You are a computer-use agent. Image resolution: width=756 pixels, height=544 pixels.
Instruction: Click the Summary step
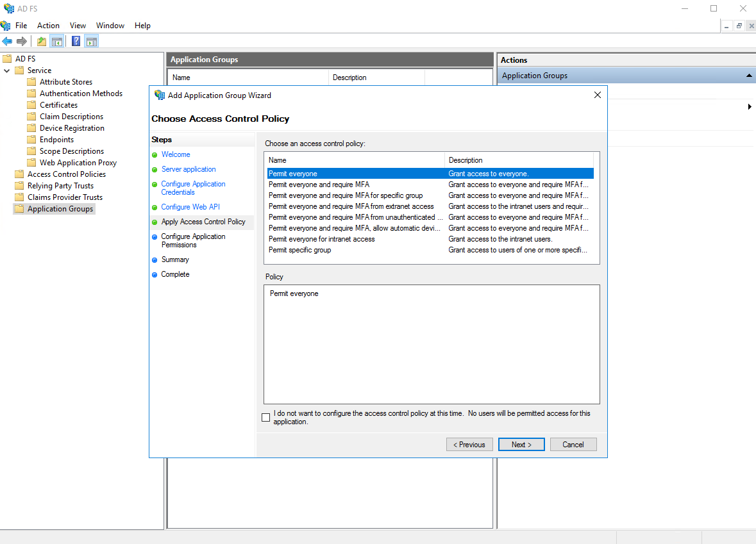175,260
